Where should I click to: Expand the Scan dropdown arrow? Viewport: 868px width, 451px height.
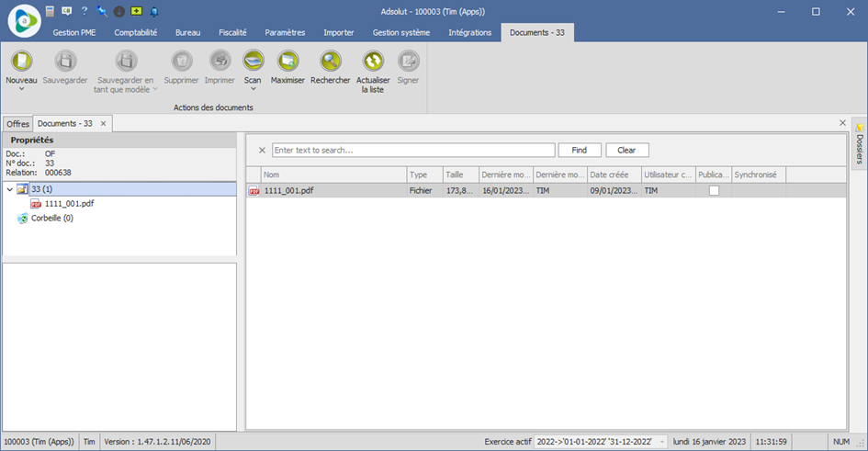click(x=253, y=89)
